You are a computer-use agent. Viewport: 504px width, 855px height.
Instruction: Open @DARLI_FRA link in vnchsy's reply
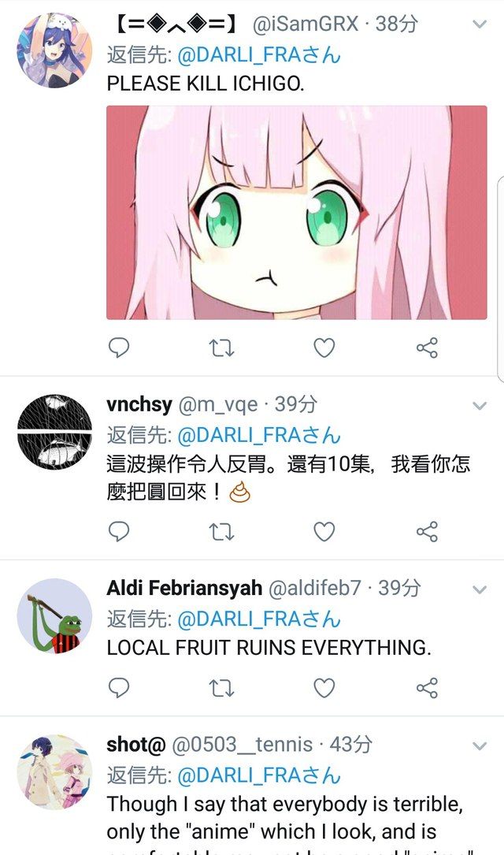tap(259, 435)
